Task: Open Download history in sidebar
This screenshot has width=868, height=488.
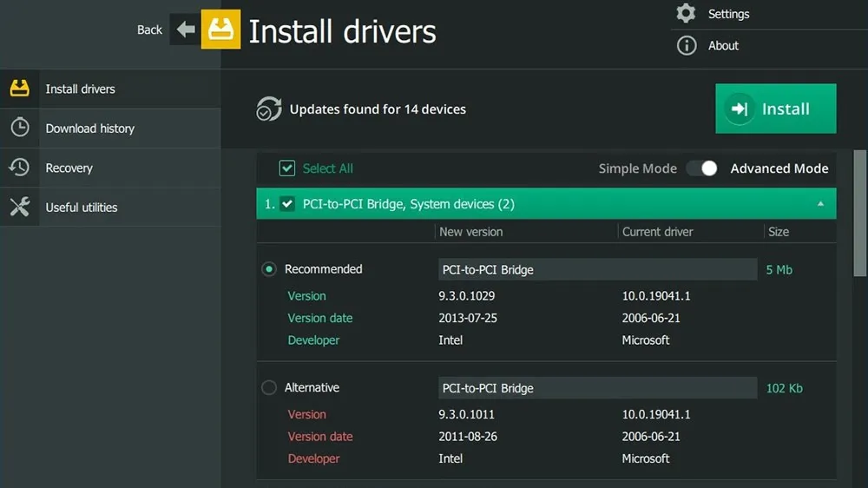Action: coord(110,128)
